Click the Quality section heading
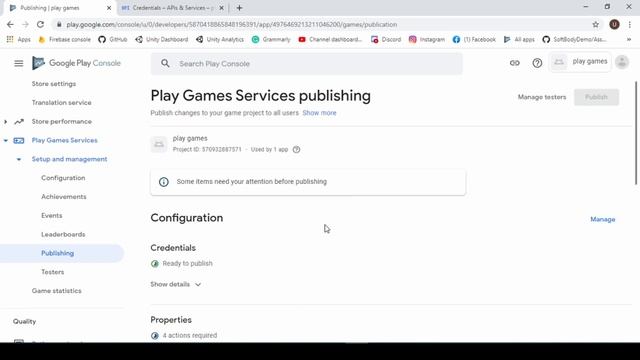This screenshot has height=360, width=640. coord(24,322)
